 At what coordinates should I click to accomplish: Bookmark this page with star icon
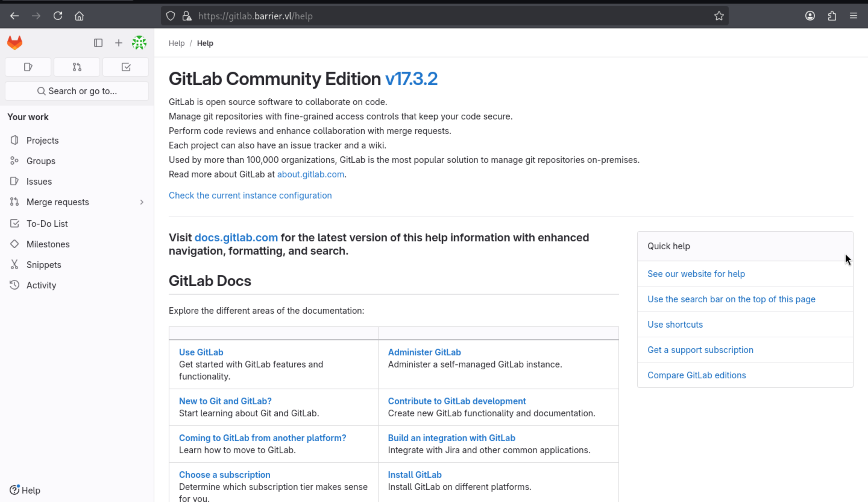point(719,16)
